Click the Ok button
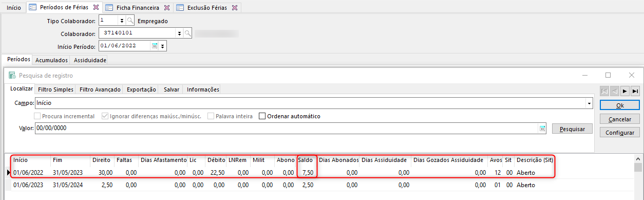This screenshot has width=644, height=200. [x=620, y=105]
